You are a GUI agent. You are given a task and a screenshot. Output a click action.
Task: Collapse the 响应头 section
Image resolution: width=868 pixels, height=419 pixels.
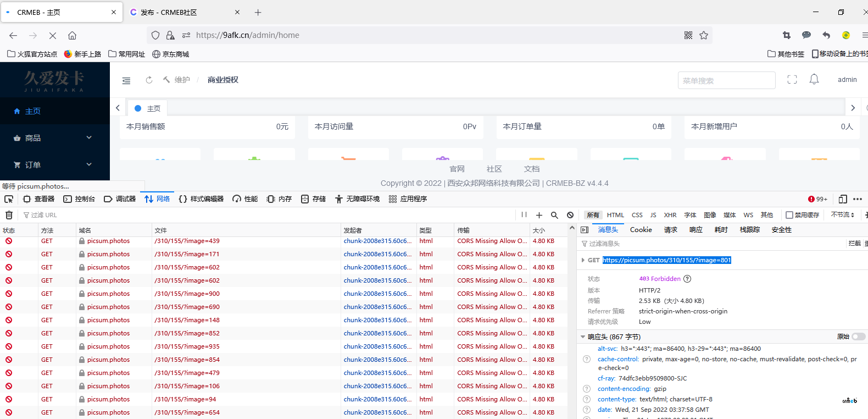pos(583,337)
